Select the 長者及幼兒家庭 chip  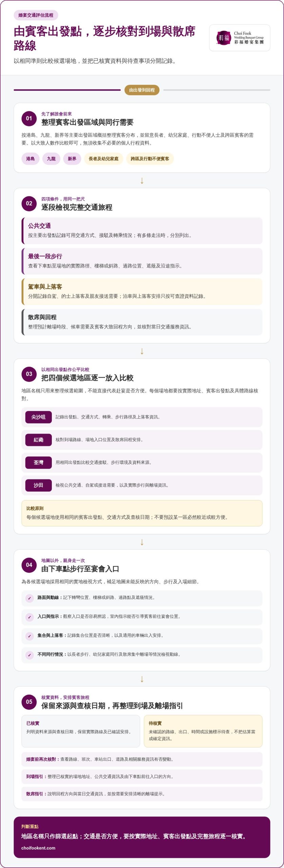pyautogui.click(x=104, y=159)
